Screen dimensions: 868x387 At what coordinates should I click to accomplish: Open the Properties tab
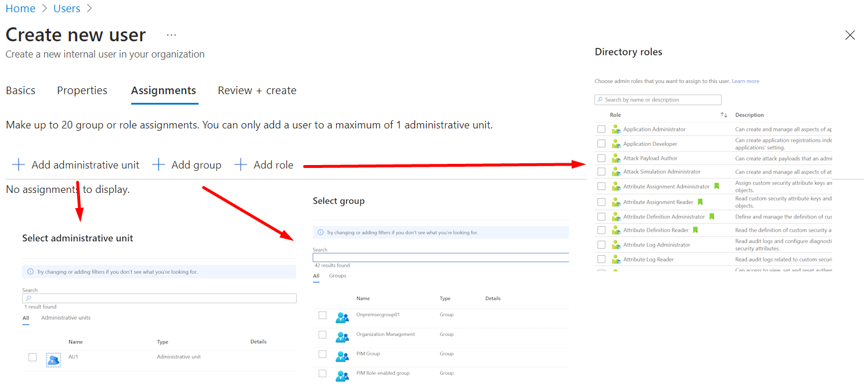click(82, 91)
